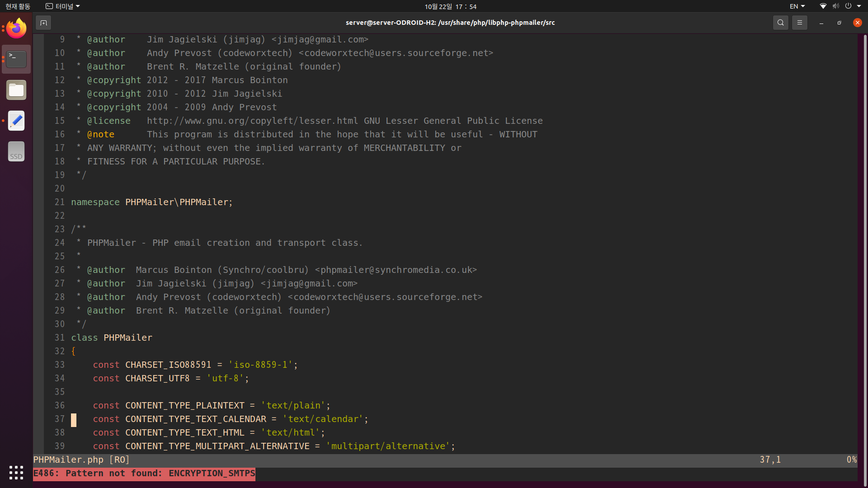Launch Firefox from the dock
The image size is (868, 488).
16,28
